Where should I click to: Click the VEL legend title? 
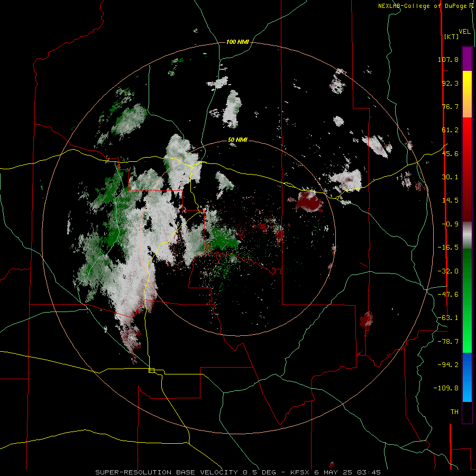(465, 32)
